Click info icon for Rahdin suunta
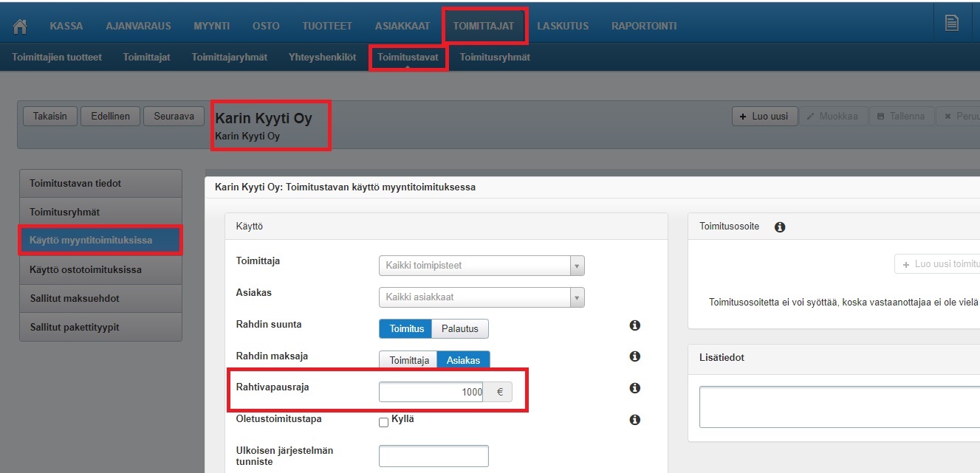 (x=634, y=325)
